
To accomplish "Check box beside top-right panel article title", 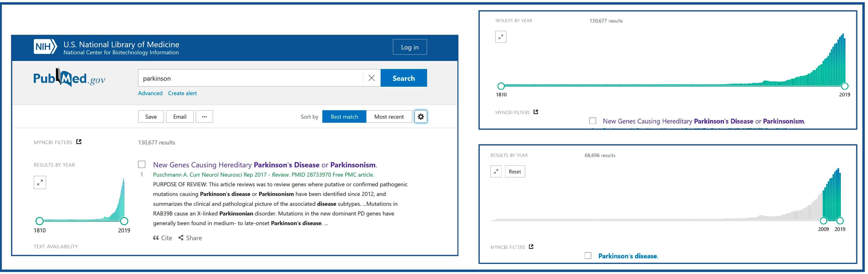I will click(593, 121).
